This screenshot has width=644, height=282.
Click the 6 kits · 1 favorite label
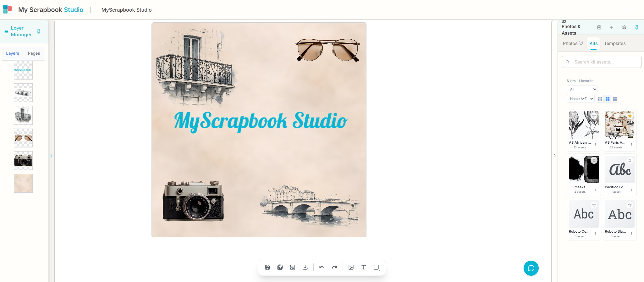point(580,81)
